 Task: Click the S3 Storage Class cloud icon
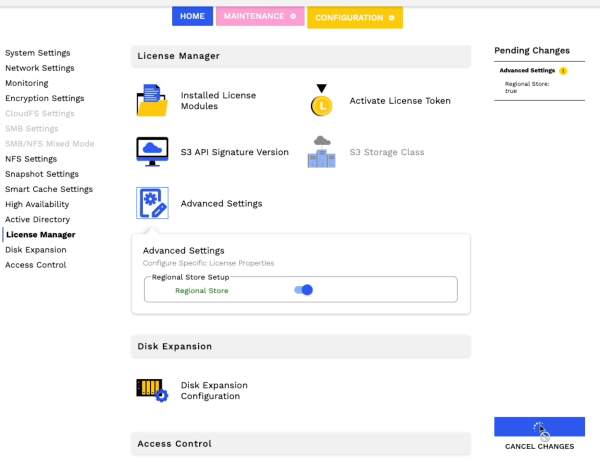[x=321, y=152]
